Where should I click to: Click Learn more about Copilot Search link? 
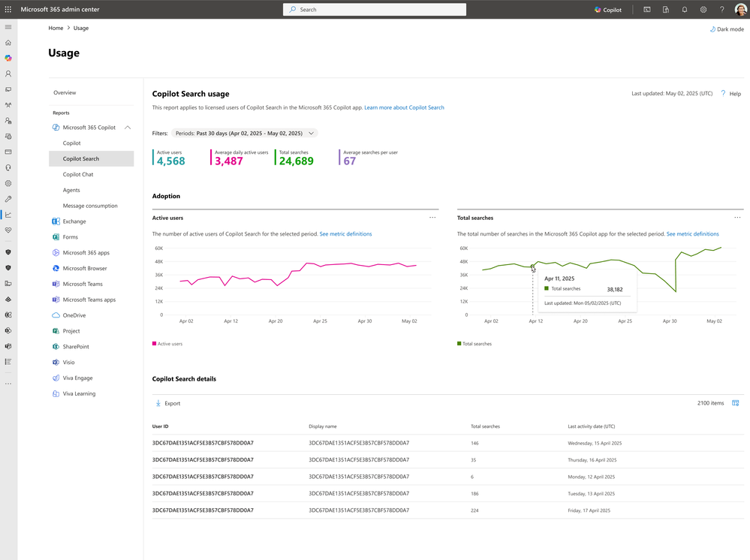click(404, 107)
